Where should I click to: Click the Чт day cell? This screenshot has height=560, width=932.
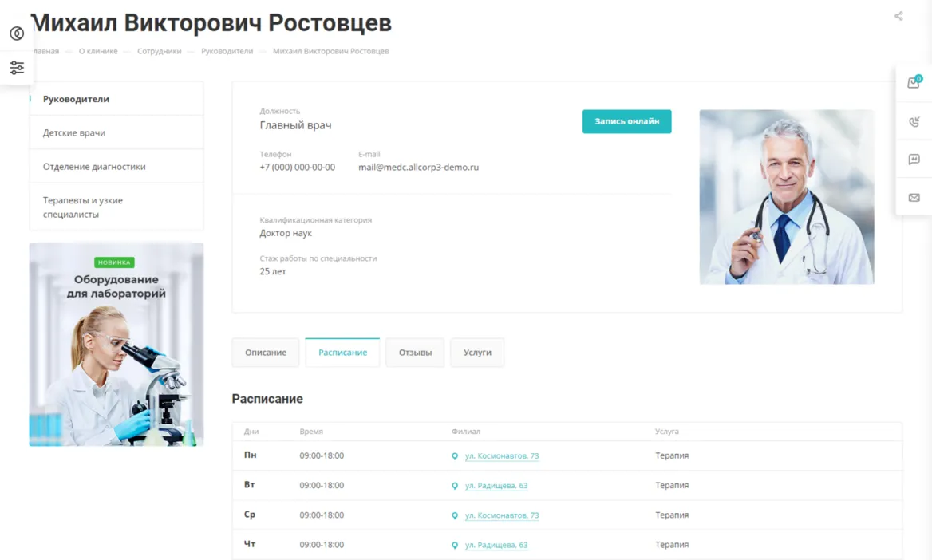coord(250,544)
